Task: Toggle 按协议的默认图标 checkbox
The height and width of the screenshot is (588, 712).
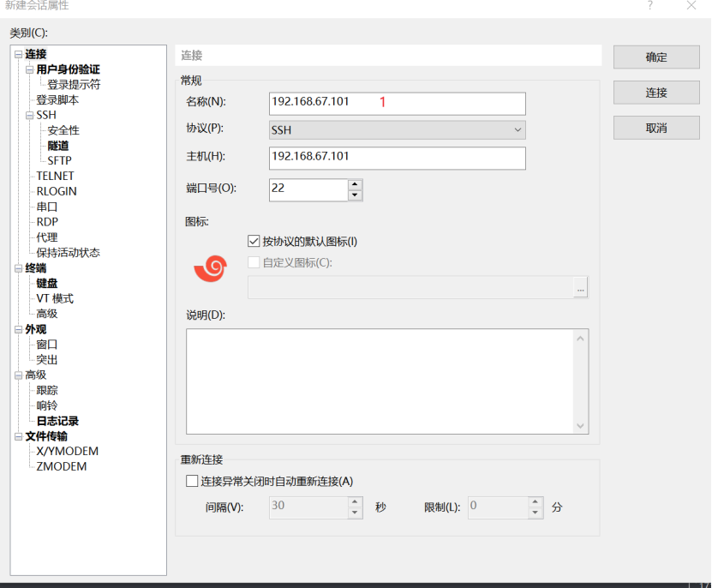Action: 254,242
